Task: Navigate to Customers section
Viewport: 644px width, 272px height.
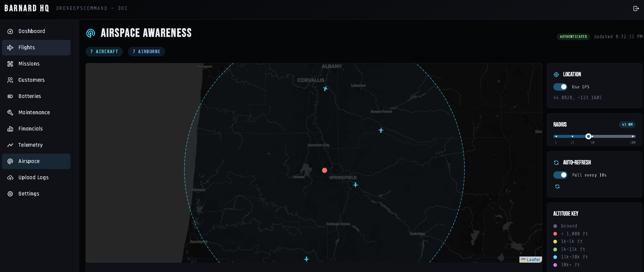Action: coord(36,80)
